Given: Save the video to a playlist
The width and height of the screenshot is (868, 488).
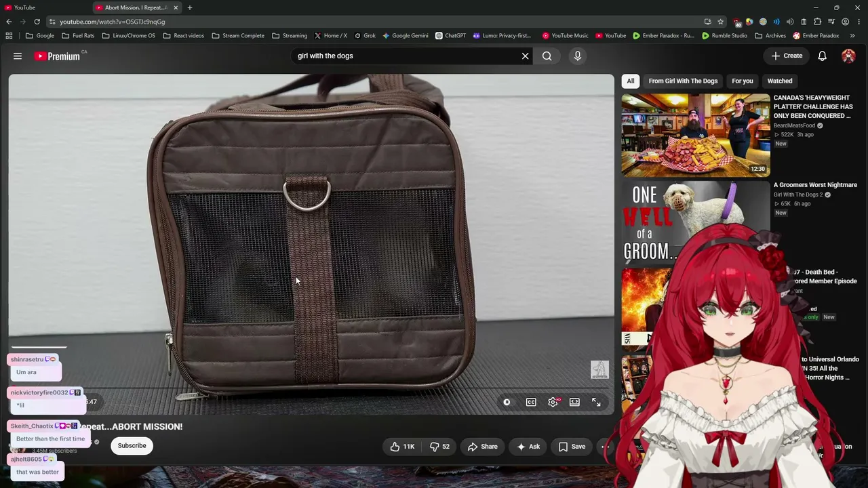Looking at the screenshot, I should click(572, 447).
